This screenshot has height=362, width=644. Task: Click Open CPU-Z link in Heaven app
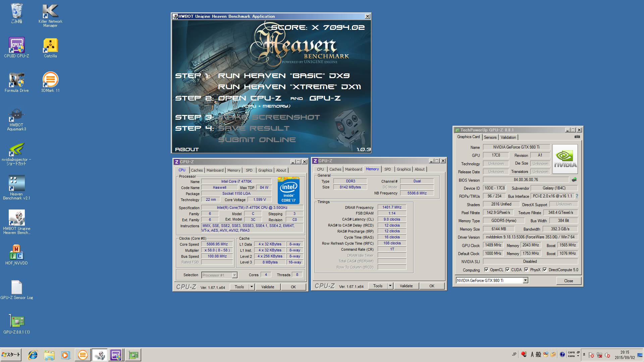click(250, 98)
